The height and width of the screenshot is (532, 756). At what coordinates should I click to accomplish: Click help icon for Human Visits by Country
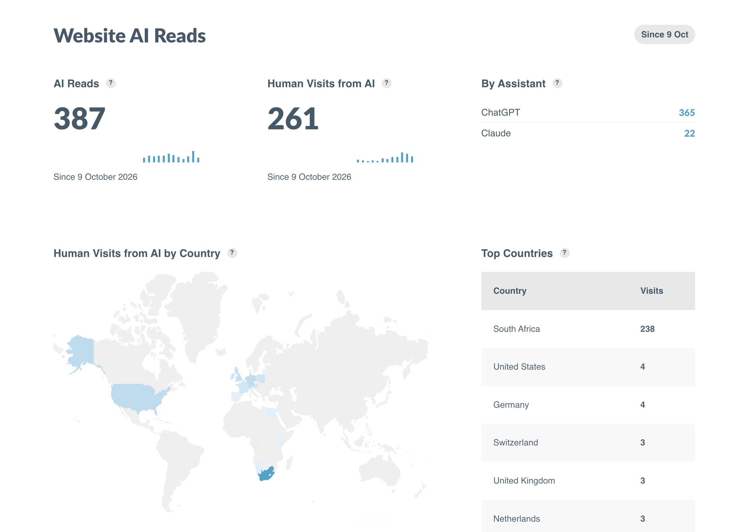232,253
